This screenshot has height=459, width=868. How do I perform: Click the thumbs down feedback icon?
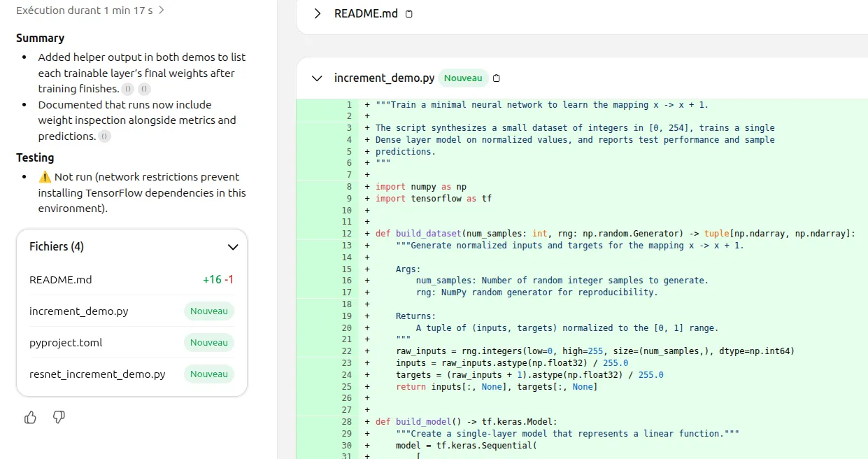coord(59,418)
